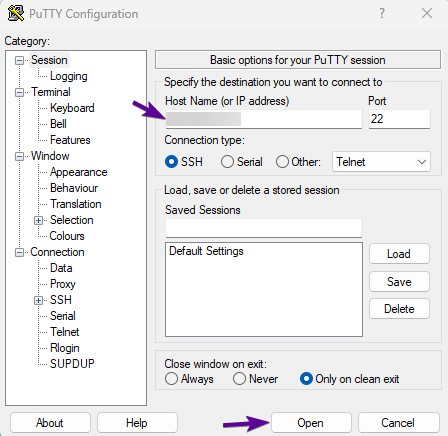This screenshot has width=448, height=436.
Task: Select the SSH connection type
Action: [171, 162]
